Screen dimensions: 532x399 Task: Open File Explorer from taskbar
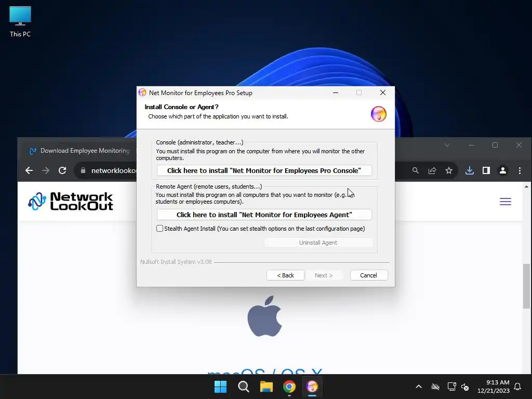pos(267,387)
